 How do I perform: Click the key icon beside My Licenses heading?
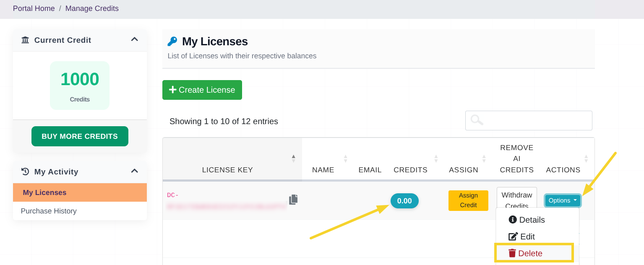pyautogui.click(x=172, y=41)
